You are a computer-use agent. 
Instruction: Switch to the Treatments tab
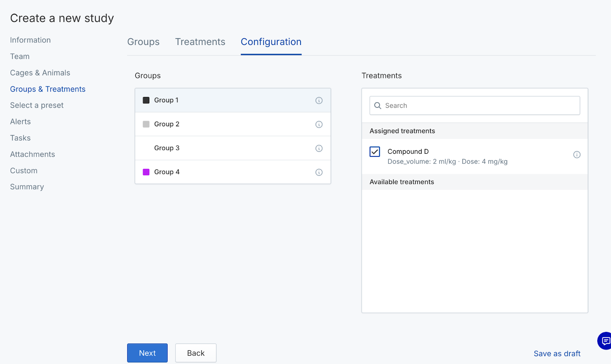pos(200,42)
